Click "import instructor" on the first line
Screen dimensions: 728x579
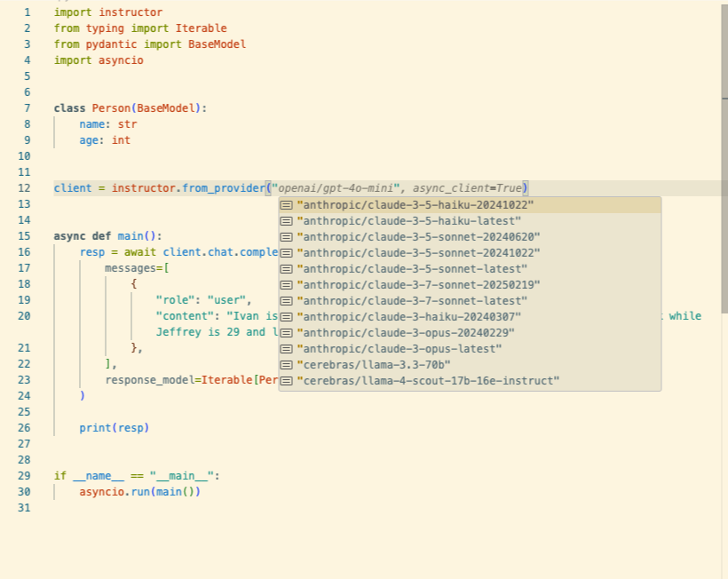(x=107, y=12)
